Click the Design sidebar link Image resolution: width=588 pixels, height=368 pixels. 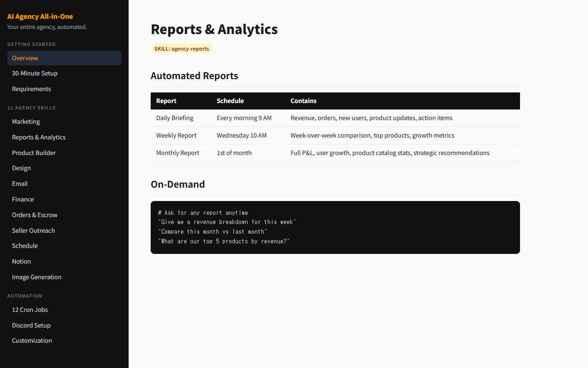point(22,168)
